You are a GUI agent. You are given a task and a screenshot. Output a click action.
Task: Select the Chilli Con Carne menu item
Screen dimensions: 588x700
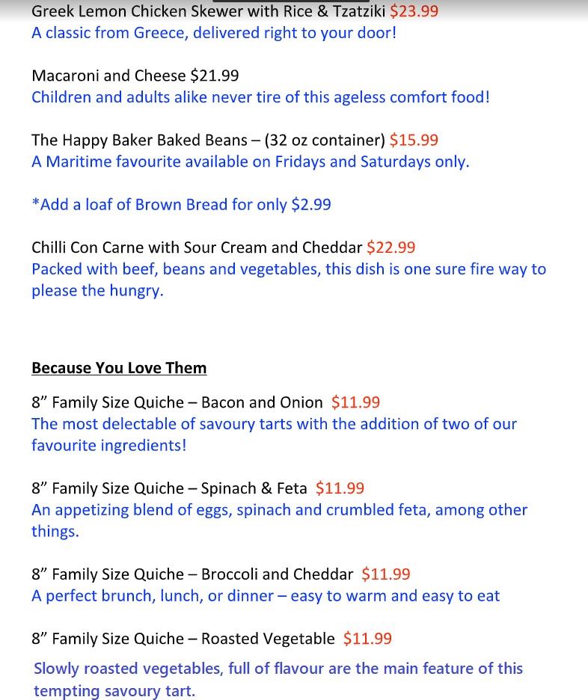click(197, 247)
